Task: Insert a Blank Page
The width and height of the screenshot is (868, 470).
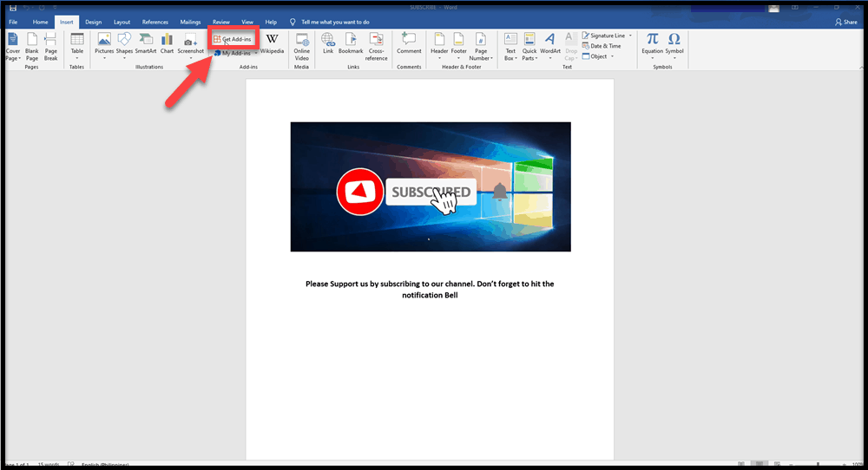Action: tap(32, 47)
